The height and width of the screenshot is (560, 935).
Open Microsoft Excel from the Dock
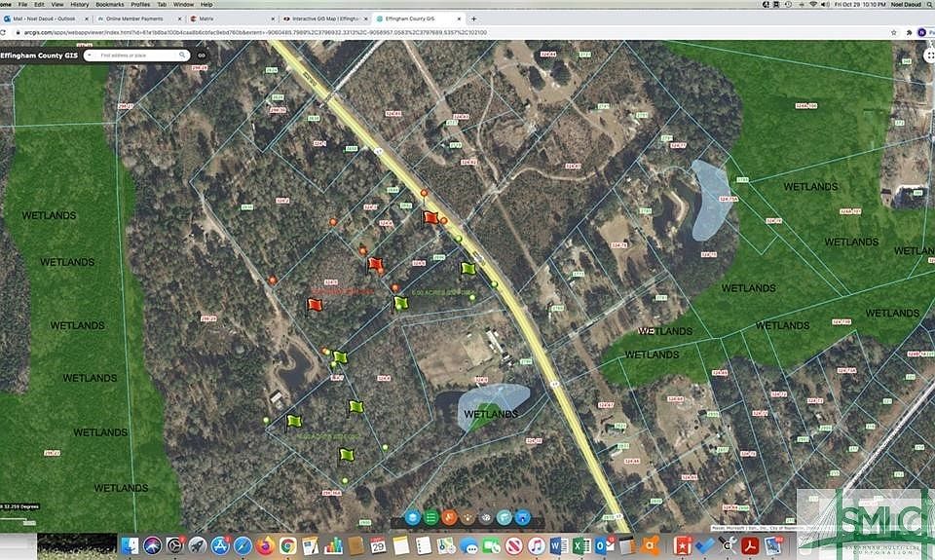pos(582,545)
